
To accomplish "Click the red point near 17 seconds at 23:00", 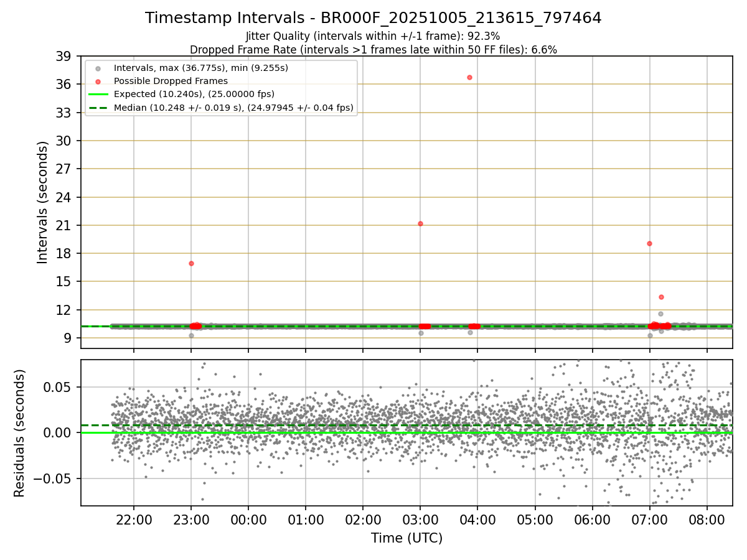I will click(191, 263).
